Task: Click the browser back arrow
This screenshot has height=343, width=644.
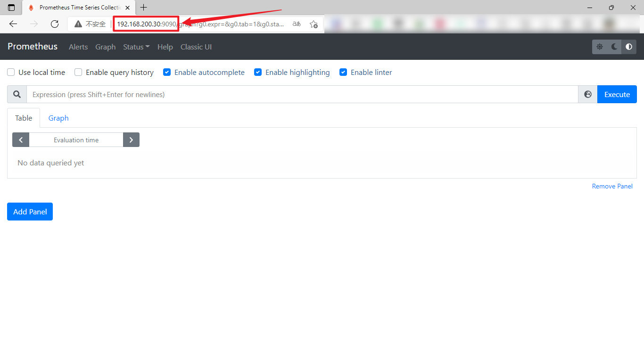Action: [13, 24]
